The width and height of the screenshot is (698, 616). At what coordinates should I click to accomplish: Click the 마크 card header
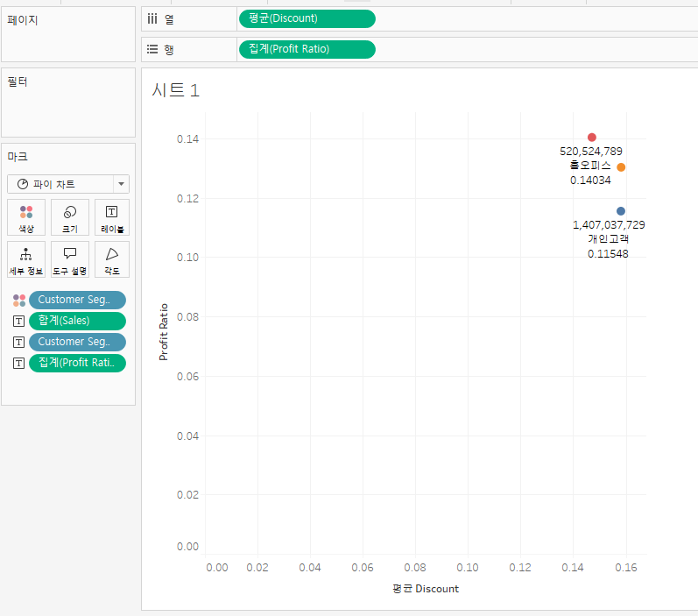[x=18, y=156]
